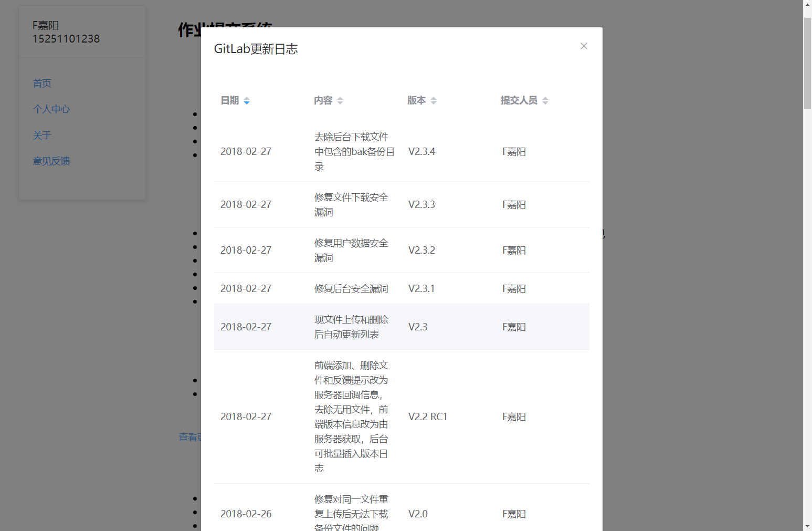Click the page scrollbar up arrow
The height and width of the screenshot is (531, 812).
pos(807,4)
